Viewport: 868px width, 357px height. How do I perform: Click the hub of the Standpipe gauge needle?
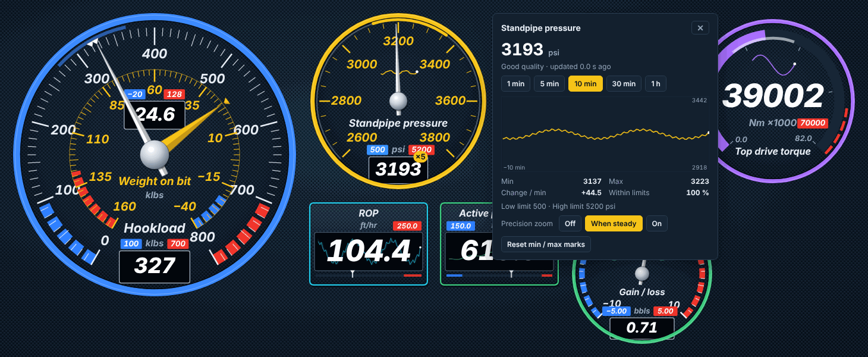tap(398, 101)
